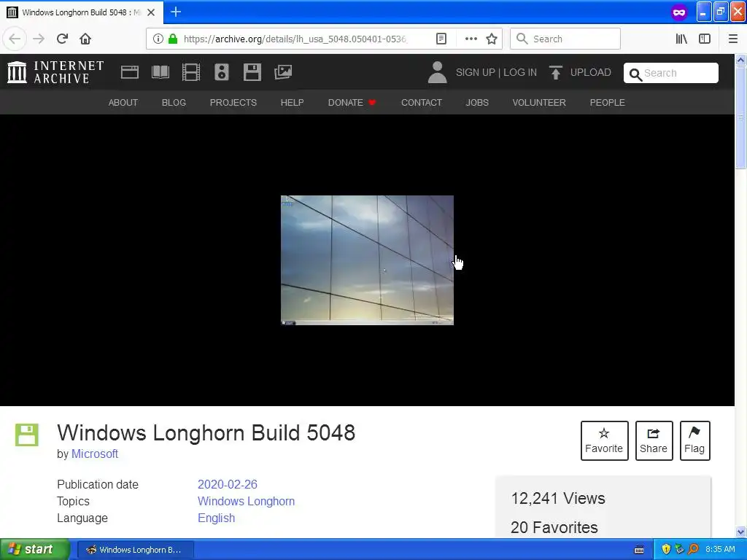This screenshot has height=560, width=747.
Task: Click the back navigation arrow
Action: 15,39
